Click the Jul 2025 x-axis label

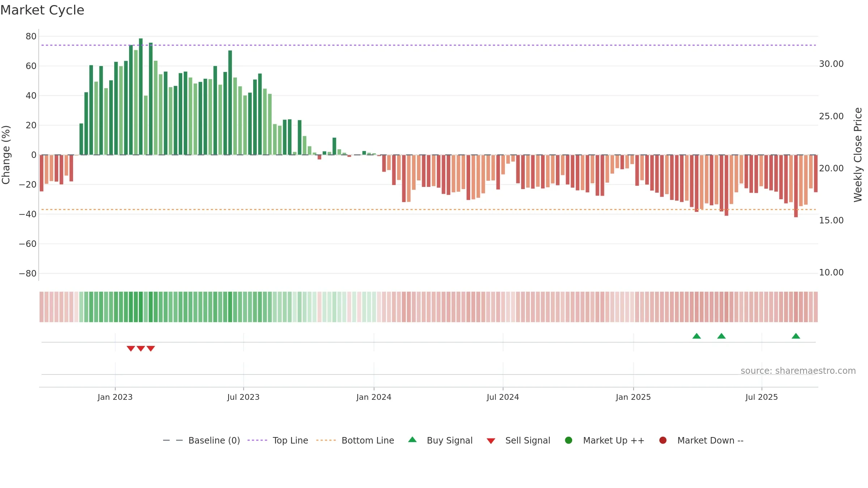pos(762,397)
